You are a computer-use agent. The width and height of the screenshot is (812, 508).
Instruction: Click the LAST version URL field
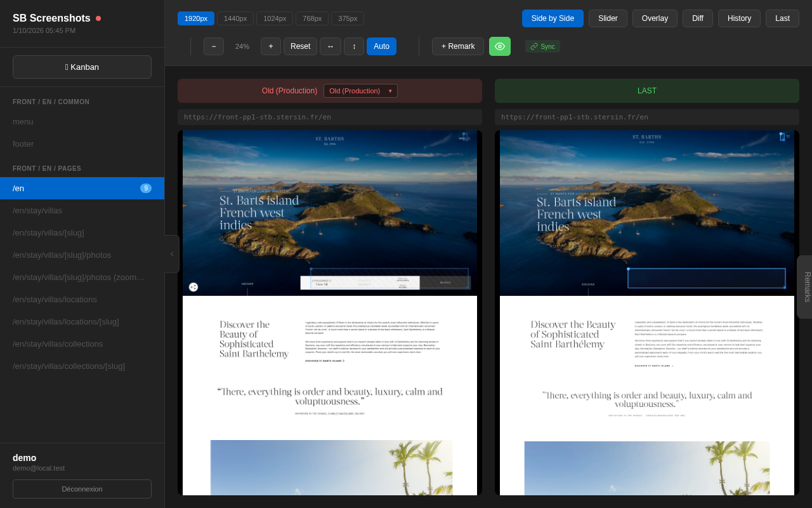647,117
